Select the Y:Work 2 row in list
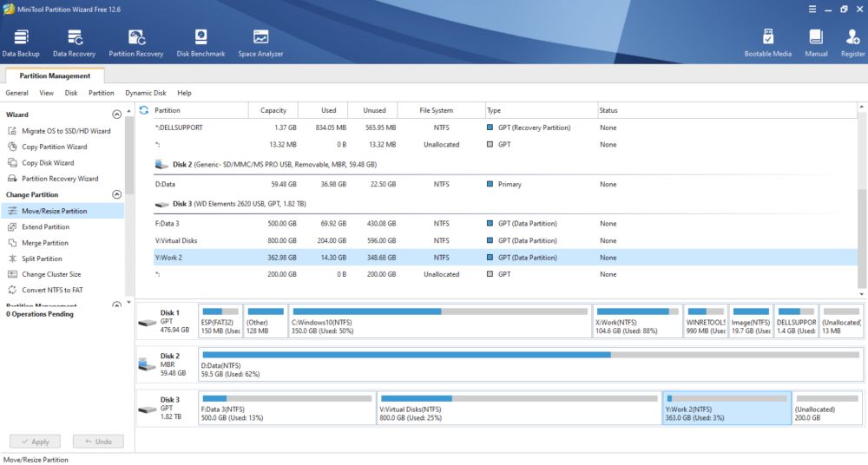The image size is (868, 465). click(x=505, y=258)
